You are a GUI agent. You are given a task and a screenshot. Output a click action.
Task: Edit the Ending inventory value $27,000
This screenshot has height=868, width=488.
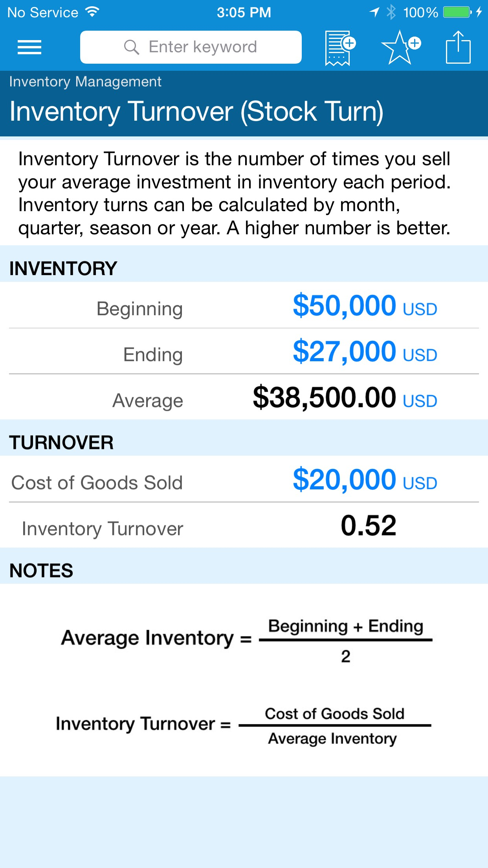[344, 352]
